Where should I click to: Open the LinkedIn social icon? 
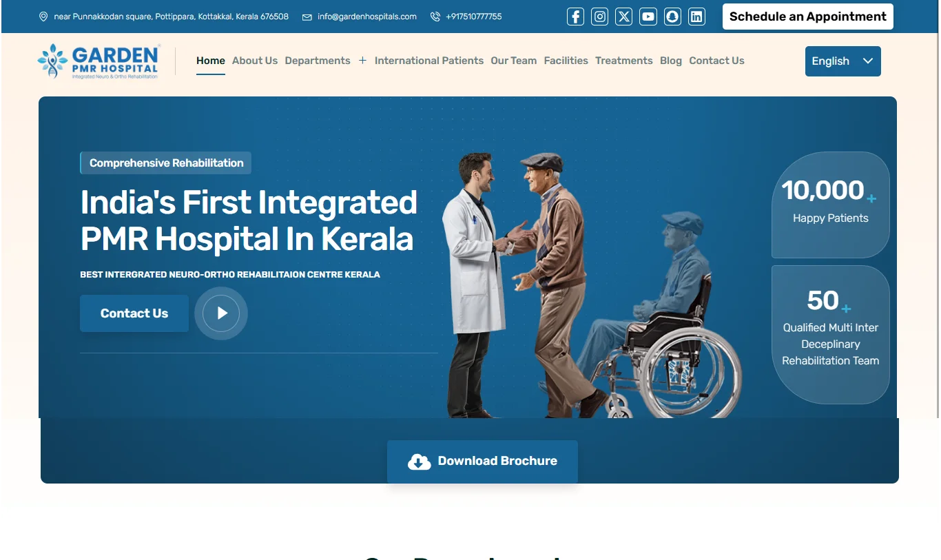click(697, 17)
